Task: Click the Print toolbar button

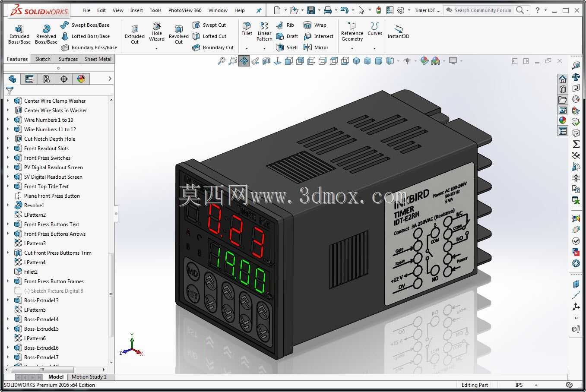Action: [328, 10]
